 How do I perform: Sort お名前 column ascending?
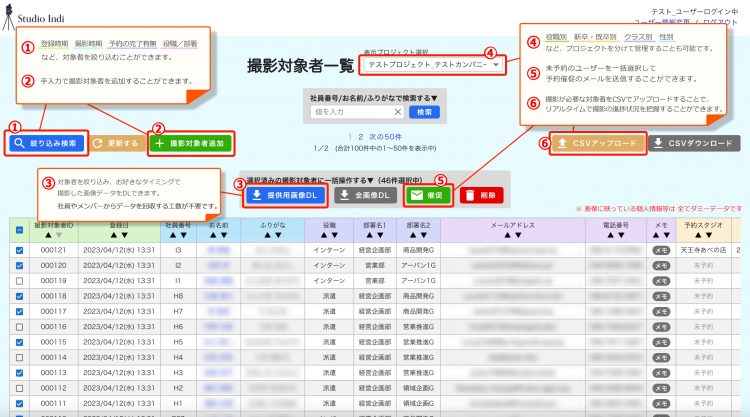pyautogui.click(x=213, y=235)
